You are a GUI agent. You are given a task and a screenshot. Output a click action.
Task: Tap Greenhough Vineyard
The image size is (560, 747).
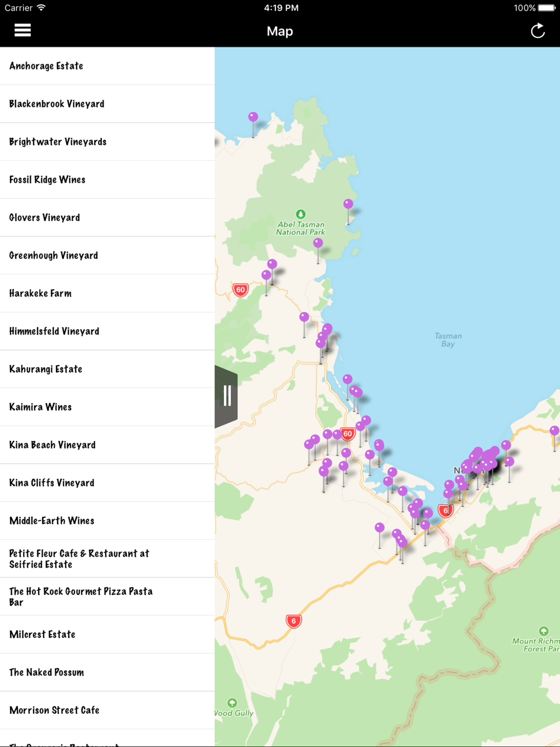point(108,255)
